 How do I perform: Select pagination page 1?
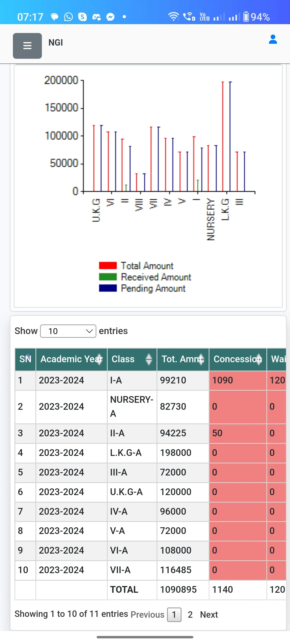174,614
